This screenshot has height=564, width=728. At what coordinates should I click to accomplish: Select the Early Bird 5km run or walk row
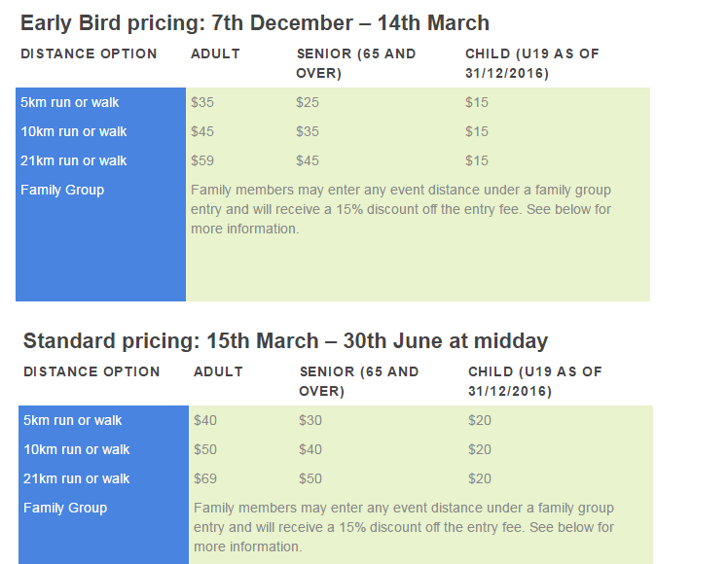[x=333, y=102]
